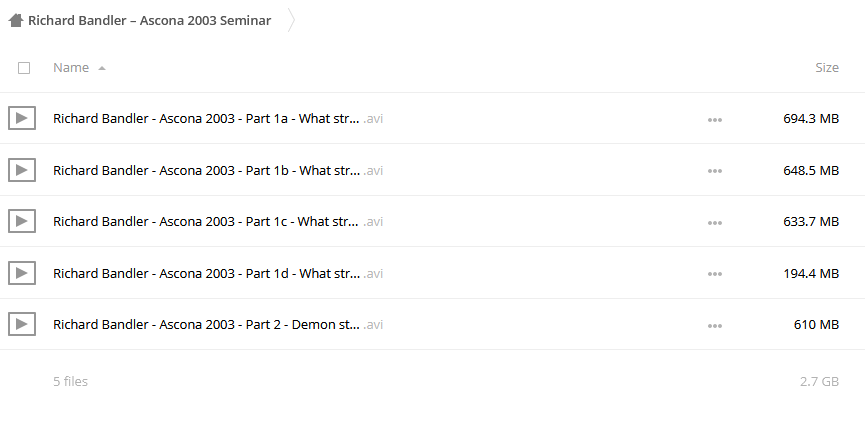Click the Part 1c video play icon
865x427 pixels.
pos(22,221)
